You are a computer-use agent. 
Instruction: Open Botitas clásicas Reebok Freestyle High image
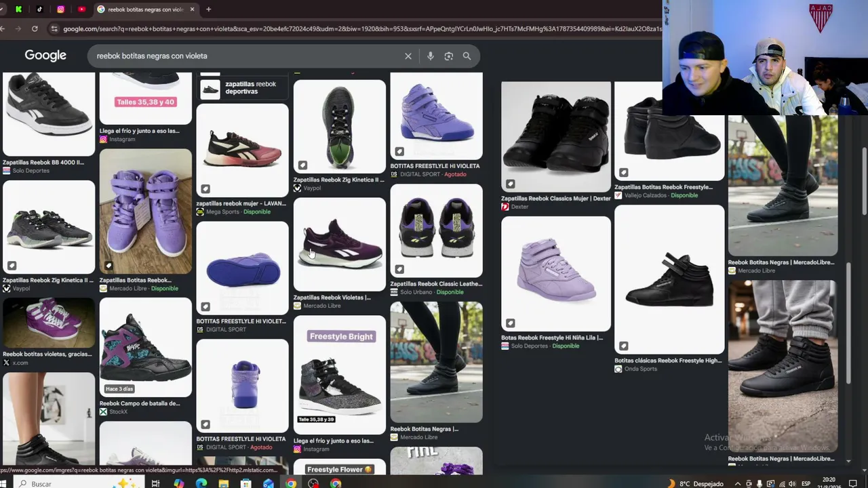[669, 279]
